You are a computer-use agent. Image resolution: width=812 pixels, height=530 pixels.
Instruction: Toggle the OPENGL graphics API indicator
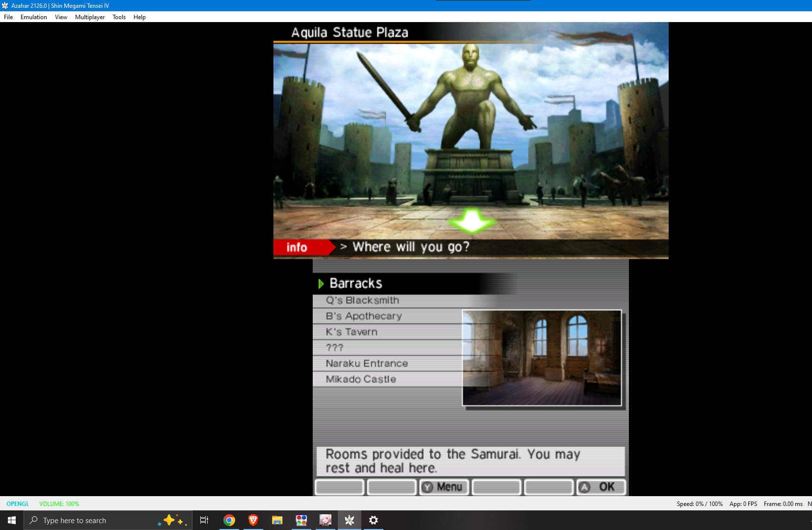[x=18, y=504]
